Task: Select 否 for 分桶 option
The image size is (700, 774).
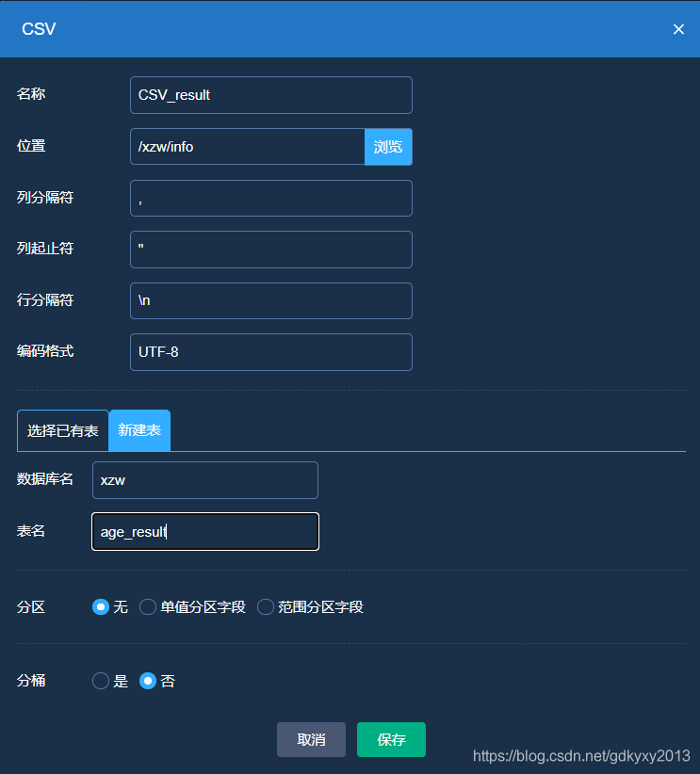Action: [x=148, y=681]
